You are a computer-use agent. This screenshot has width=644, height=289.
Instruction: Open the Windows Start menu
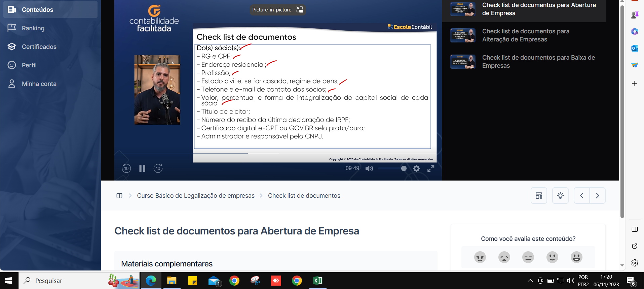click(9, 281)
